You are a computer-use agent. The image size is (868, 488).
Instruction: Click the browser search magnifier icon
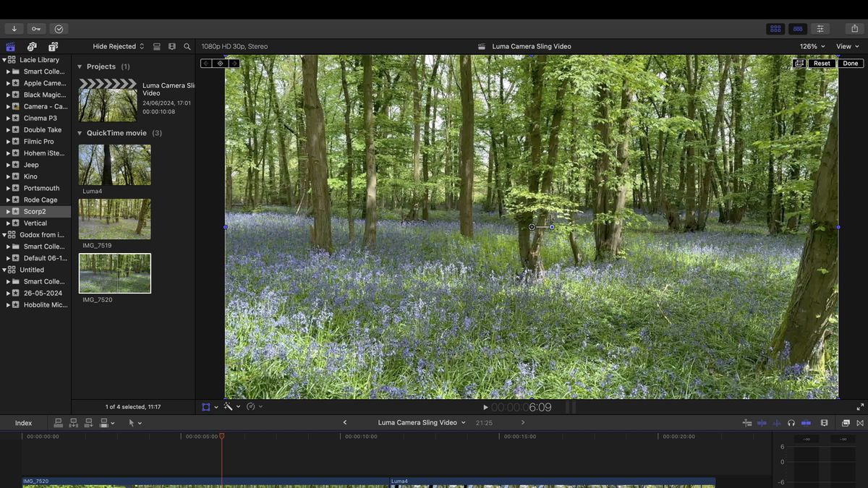[187, 46]
